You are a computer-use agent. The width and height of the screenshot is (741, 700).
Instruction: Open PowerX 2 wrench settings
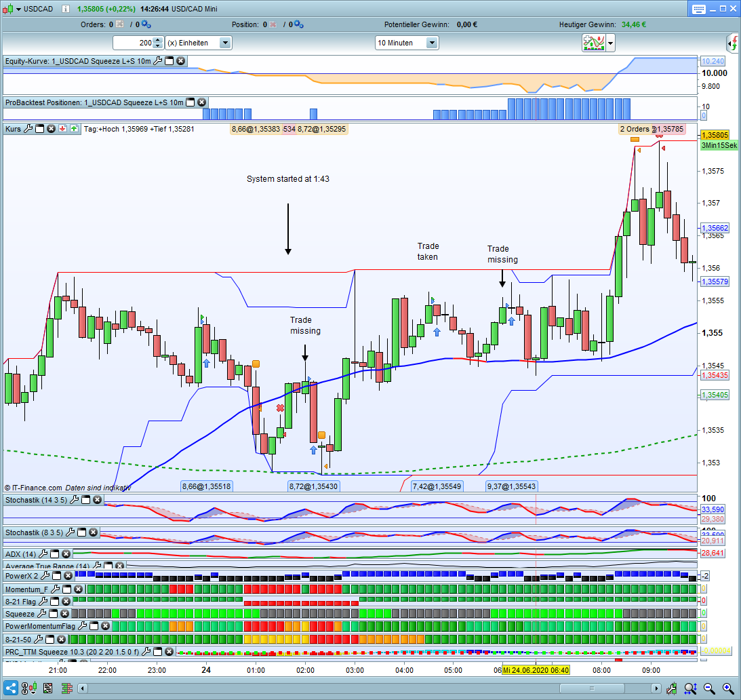[x=45, y=576]
